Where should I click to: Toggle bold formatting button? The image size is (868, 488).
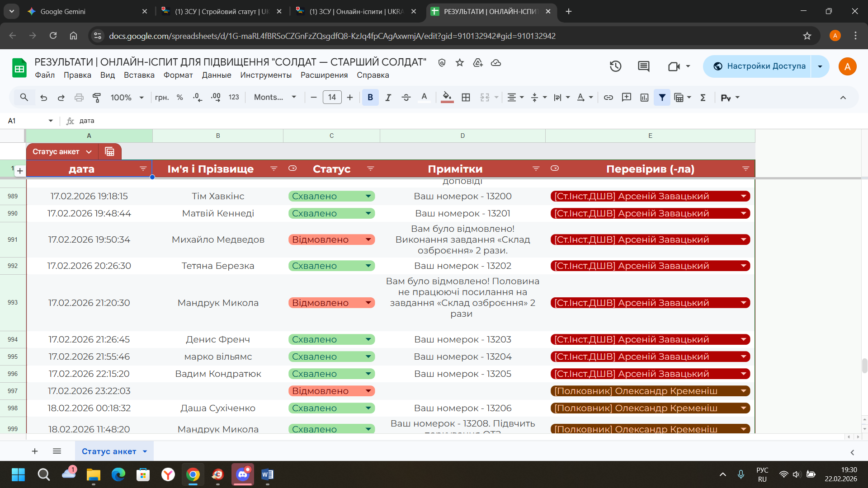click(370, 97)
